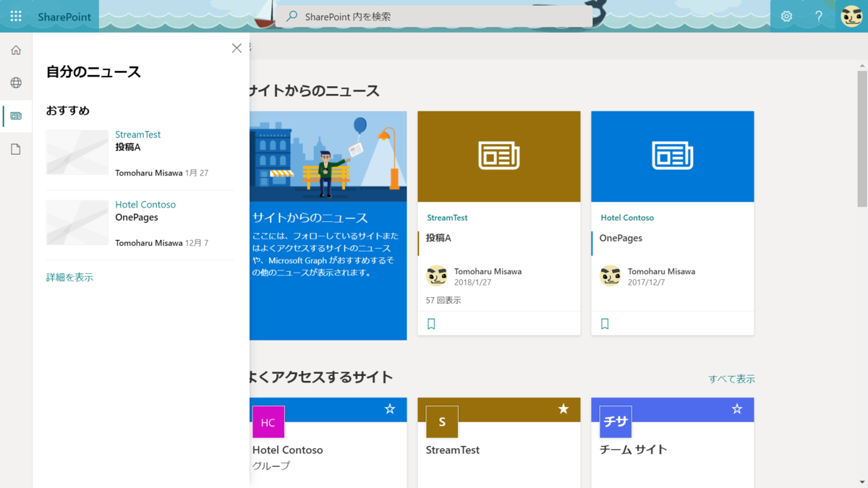
Task: Close the 自分のニュース panel
Action: (x=237, y=48)
